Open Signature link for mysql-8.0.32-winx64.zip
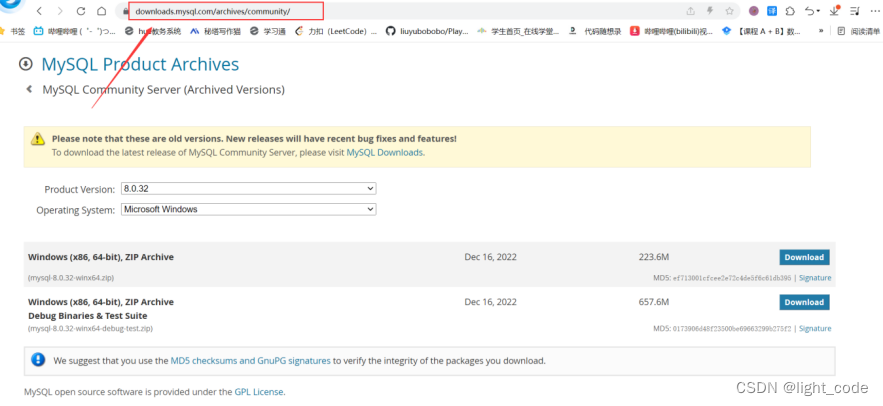Screen dimensions: 883x406 [x=815, y=278]
